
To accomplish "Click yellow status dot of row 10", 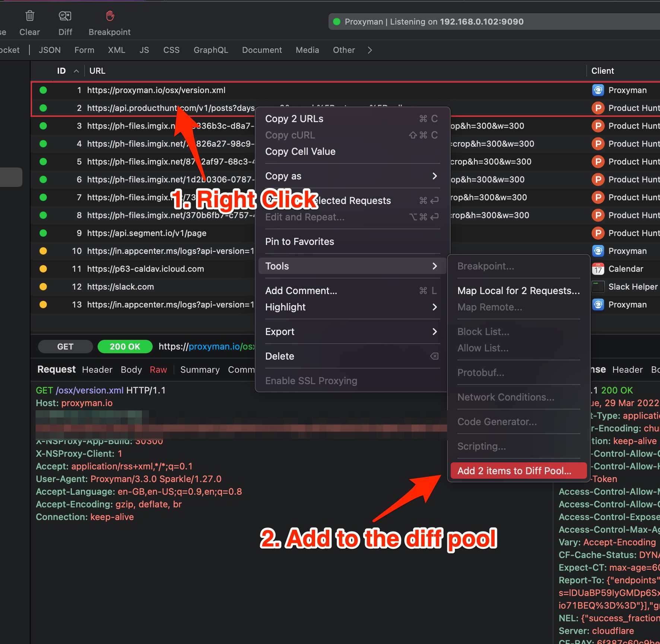I will (43, 251).
